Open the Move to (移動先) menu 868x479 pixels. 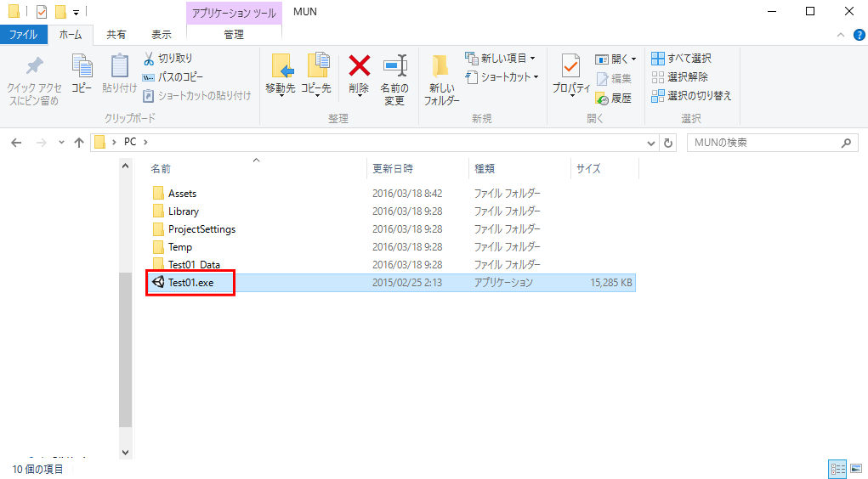[x=281, y=76]
